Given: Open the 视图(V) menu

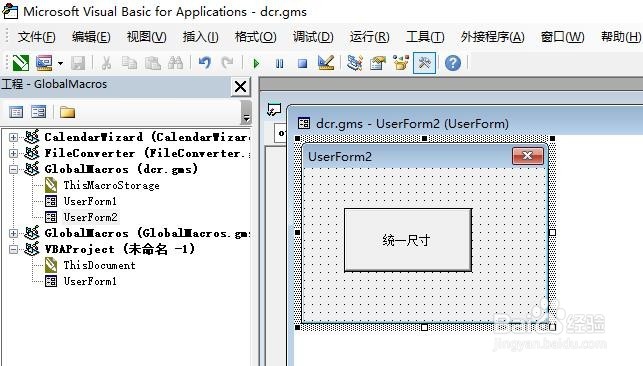Looking at the screenshot, I should click(146, 37).
